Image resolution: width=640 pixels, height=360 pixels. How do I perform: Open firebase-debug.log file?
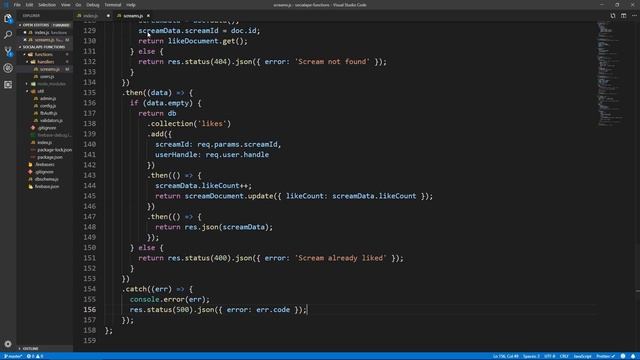pos(53,135)
